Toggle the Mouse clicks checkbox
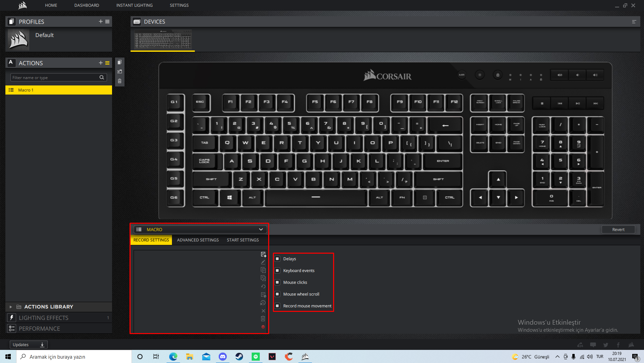 [x=277, y=282]
